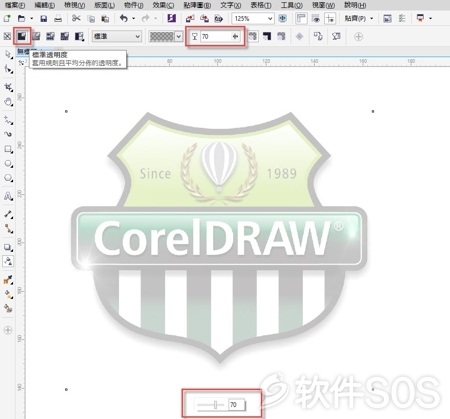Click the on-canvas transparency slider handle
Viewport: 450px width, 419px height.
pos(215,405)
